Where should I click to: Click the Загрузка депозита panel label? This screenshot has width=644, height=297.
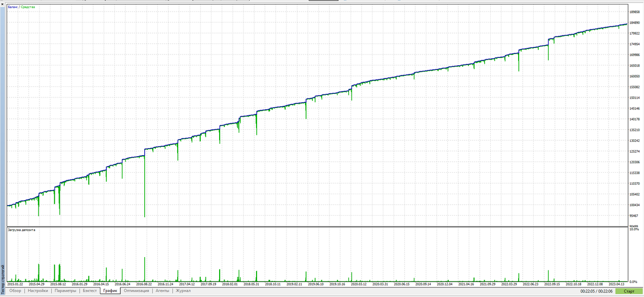click(x=21, y=230)
